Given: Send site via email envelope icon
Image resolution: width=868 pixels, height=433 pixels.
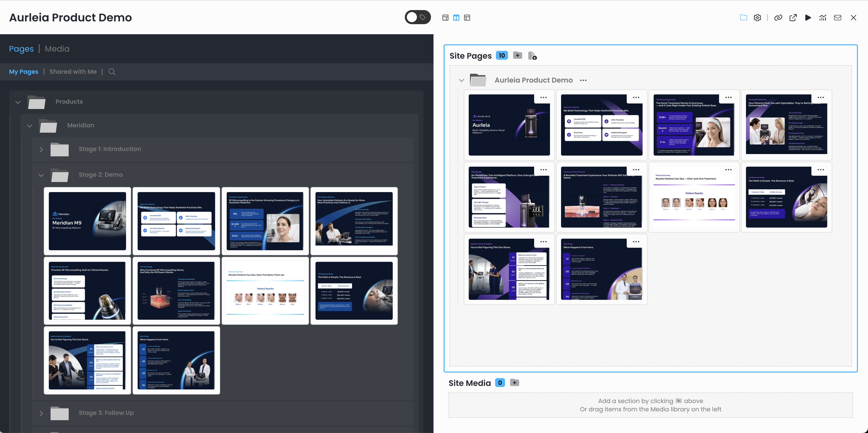Looking at the screenshot, I should [837, 18].
